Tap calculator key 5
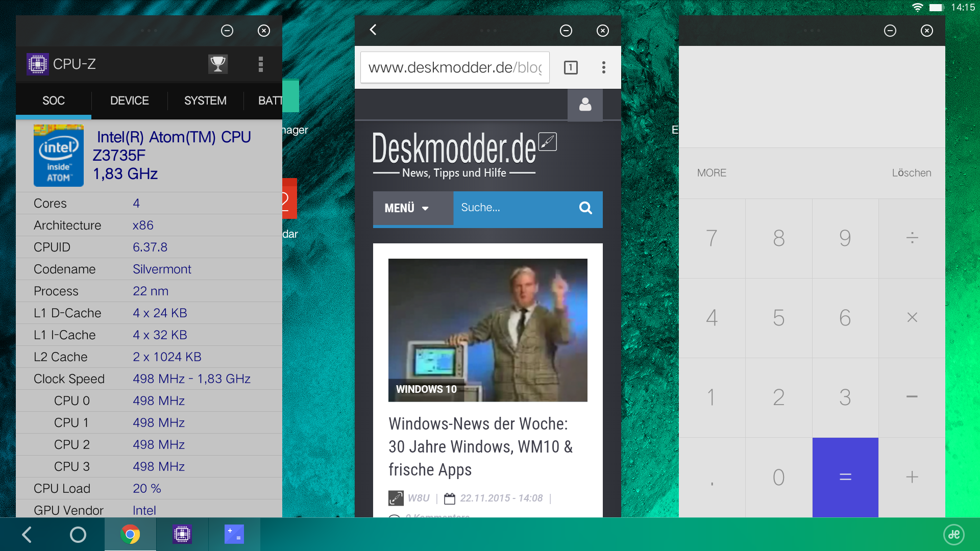 coord(778,318)
